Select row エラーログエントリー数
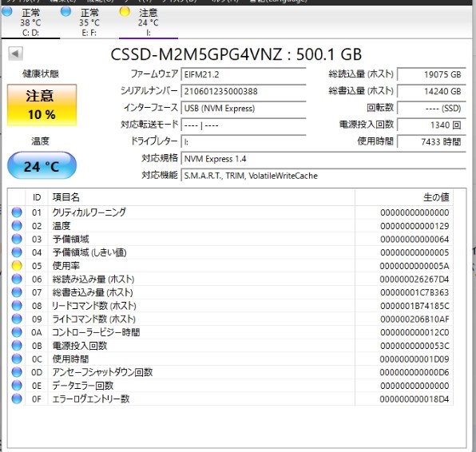The image size is (476, 452). pos(231,398)
